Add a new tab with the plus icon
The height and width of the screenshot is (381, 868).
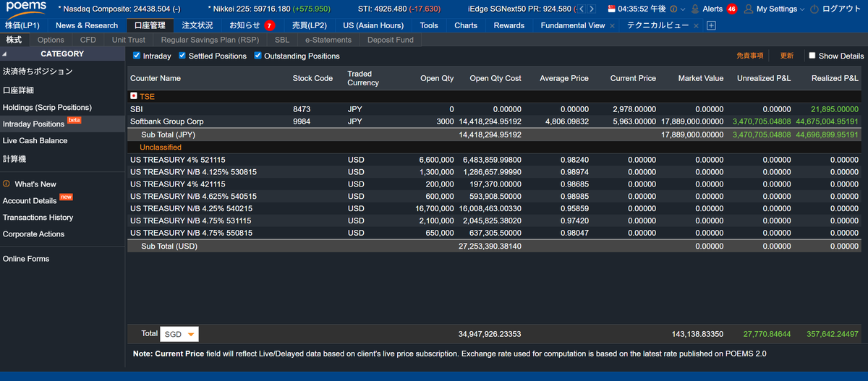click(711, 25)
